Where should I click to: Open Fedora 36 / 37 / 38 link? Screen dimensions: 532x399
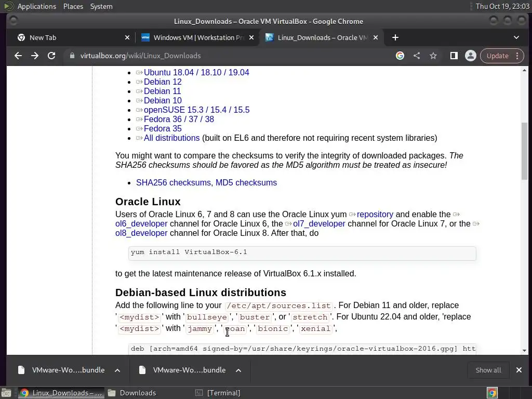179,119
